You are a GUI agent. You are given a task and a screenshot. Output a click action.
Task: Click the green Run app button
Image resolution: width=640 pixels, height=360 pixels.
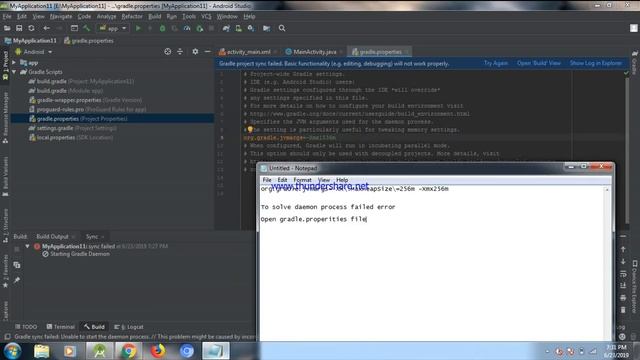click(x=138, y=28)
